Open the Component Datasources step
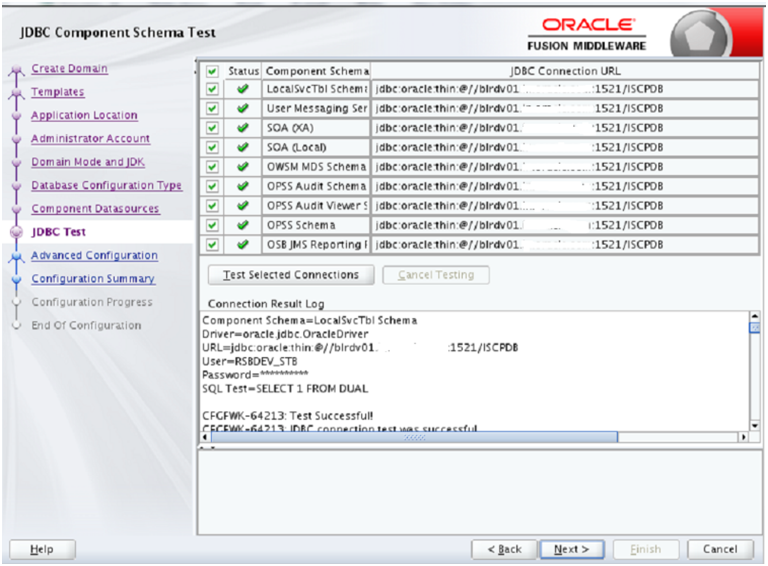 click(96, 209)
